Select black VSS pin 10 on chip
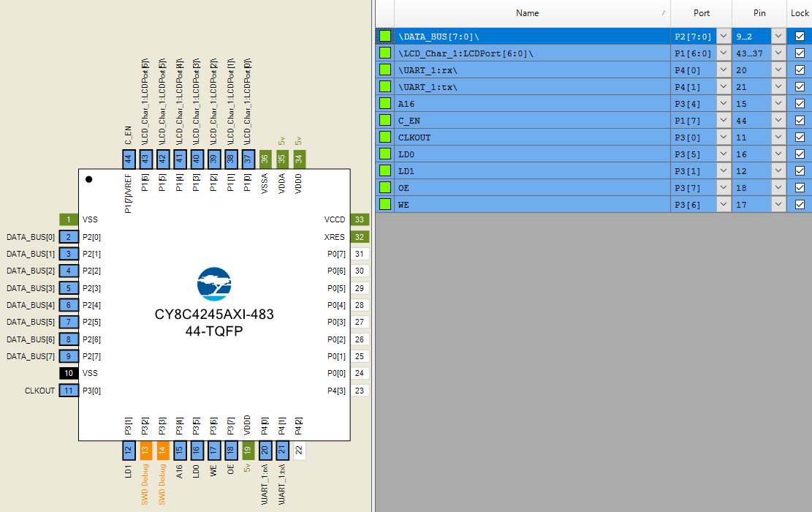This screenshot has height=512, width=812. pos(69,373)
